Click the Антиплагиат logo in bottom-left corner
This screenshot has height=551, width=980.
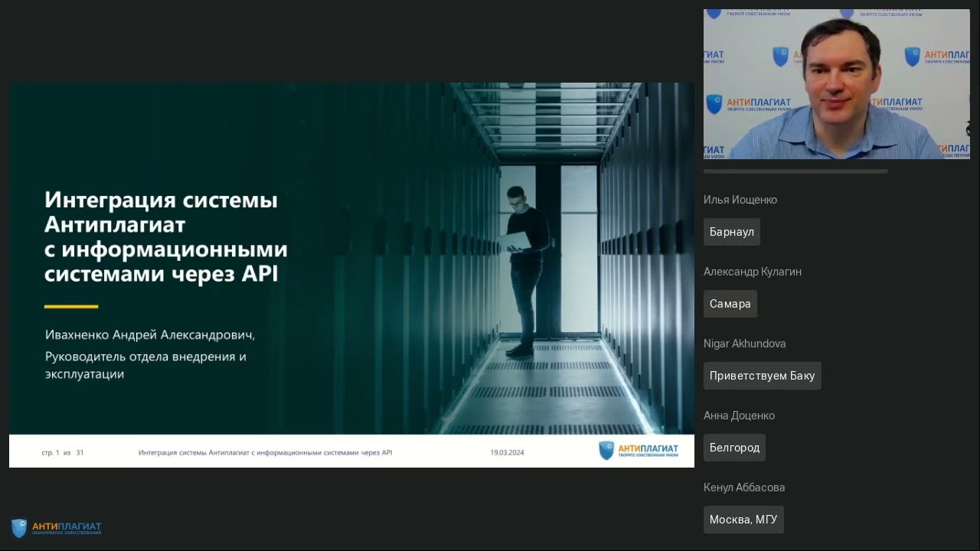pyautogui.click(x=56, y=528)
